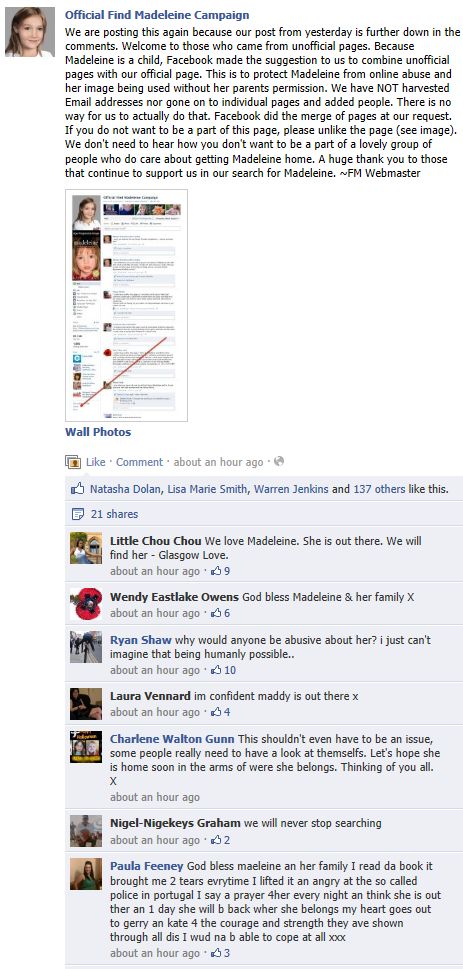This screenshot has height=969, width=463.
Task: Click the shares note icon
Action: point(77,514)
